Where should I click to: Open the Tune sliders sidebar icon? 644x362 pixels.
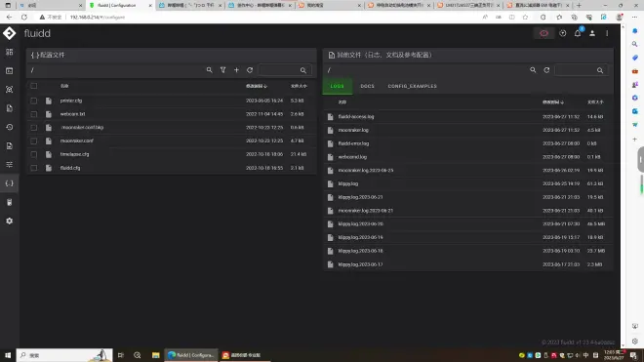click(x=10, y=164)
